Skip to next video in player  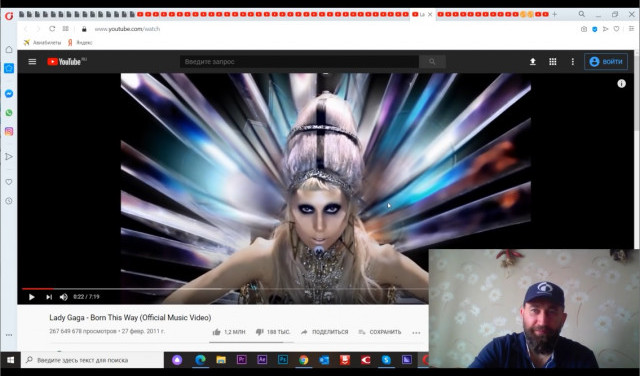pyautogui.click(x=49, y=297)
